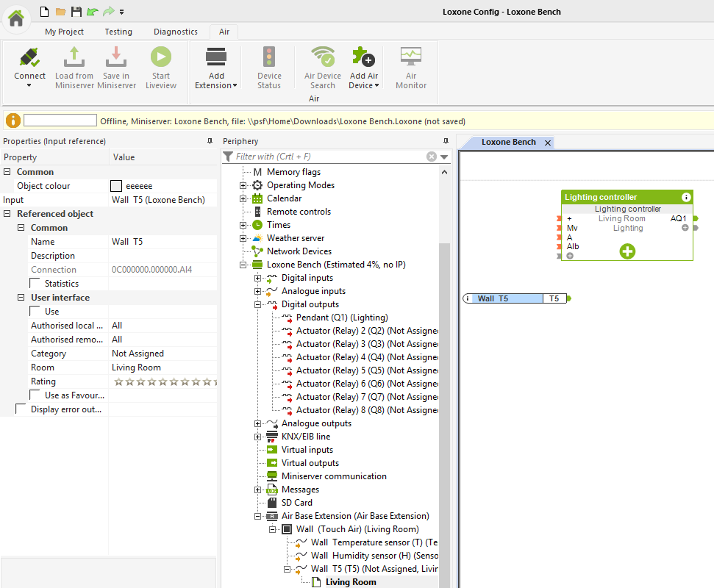Image resolution: width=714 pixels, height=588 pixels.
Task: Click the Connect icon in the ribbon
Action: click(29, 58)
